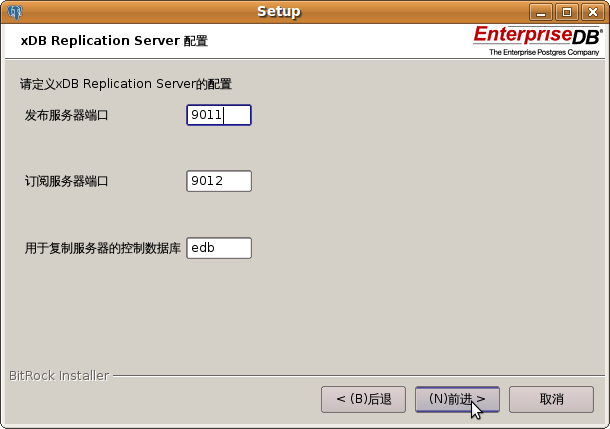Screen dimensions: 610x429
Task: Maximize the Setup window
Action: coord(567,12)
